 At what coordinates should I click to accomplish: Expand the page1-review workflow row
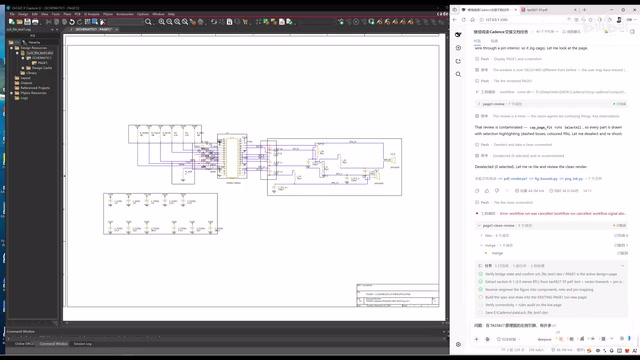point(551,104)
